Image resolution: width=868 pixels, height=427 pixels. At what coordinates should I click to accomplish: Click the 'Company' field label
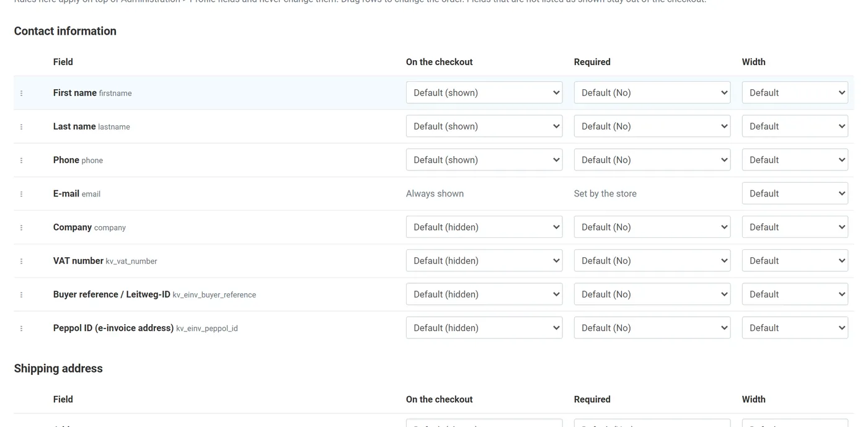pyautogui.click(x=73, y=227)
